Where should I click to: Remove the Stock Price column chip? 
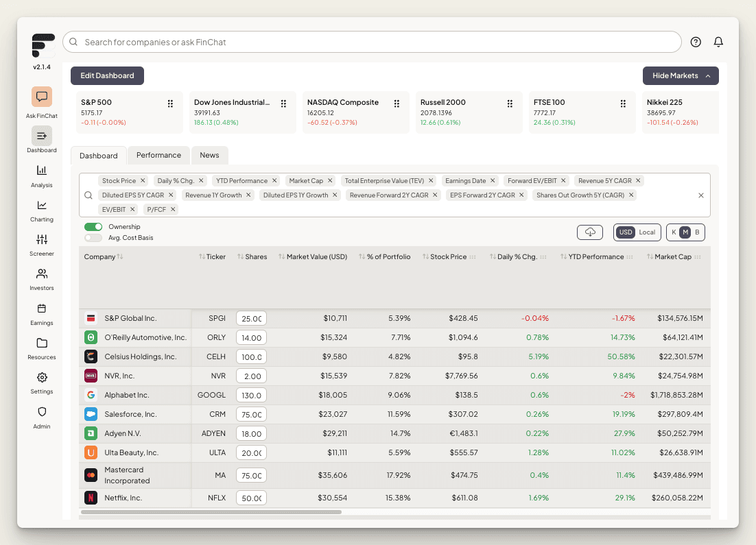click(143, 181)
